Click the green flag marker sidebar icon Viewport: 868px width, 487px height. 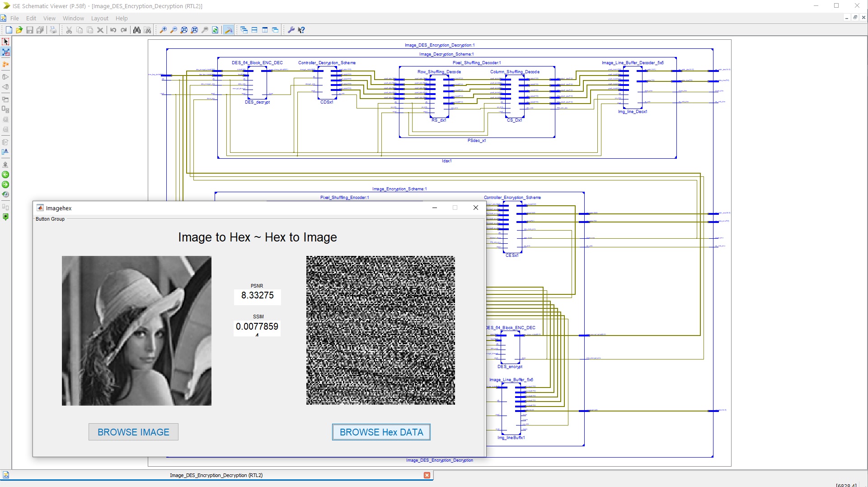tap(5, 217)
